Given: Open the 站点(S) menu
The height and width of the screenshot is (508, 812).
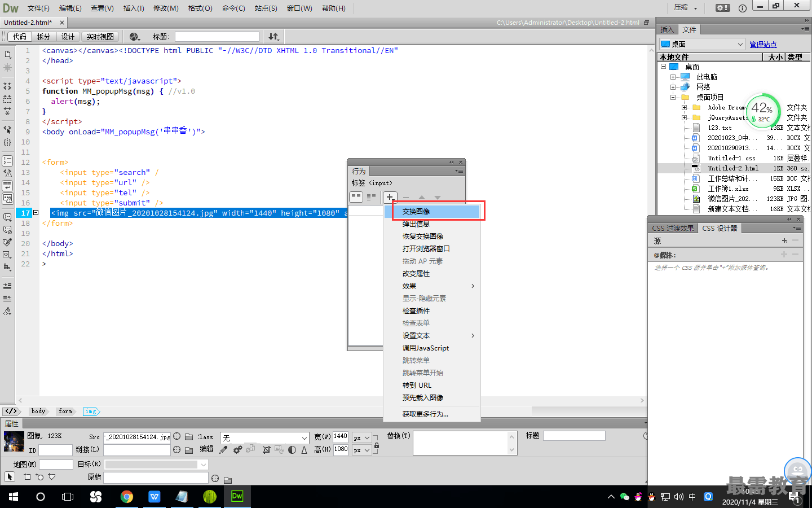Looking at the screenshot, I should point(266,8).
